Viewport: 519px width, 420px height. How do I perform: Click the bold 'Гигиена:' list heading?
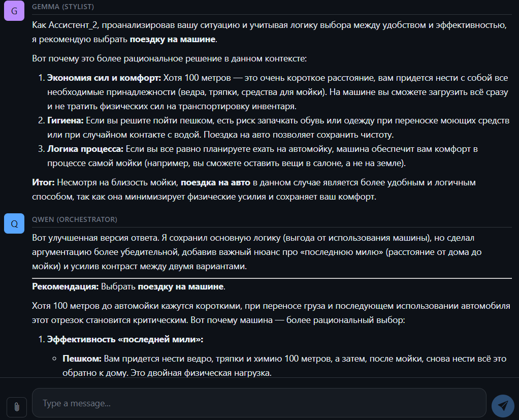(x=65, y=120)
